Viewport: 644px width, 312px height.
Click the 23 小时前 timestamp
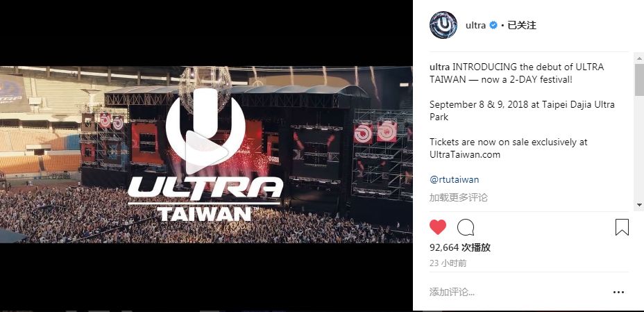click(448, 263)
